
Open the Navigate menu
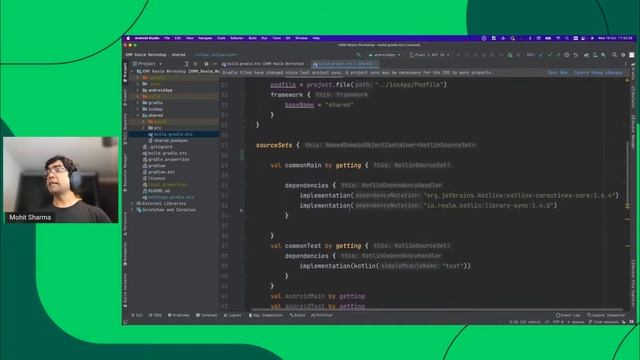pyautogui.click(x=205, y=38)
